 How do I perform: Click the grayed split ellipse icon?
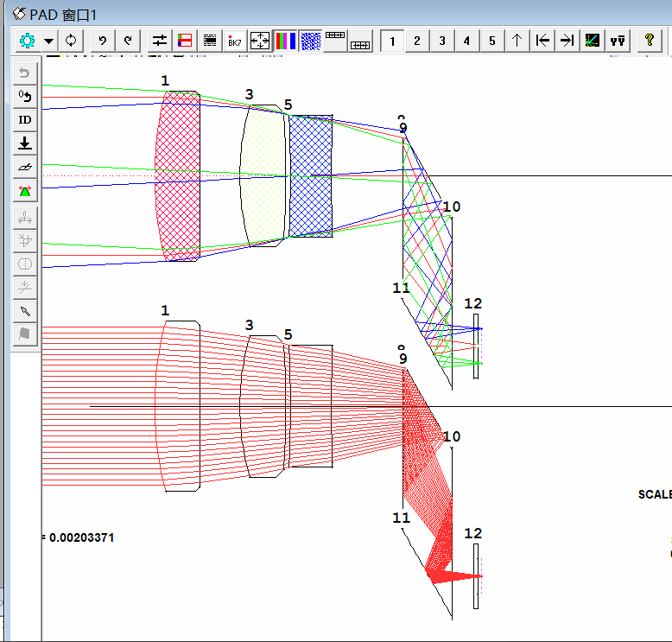point(25,264)
